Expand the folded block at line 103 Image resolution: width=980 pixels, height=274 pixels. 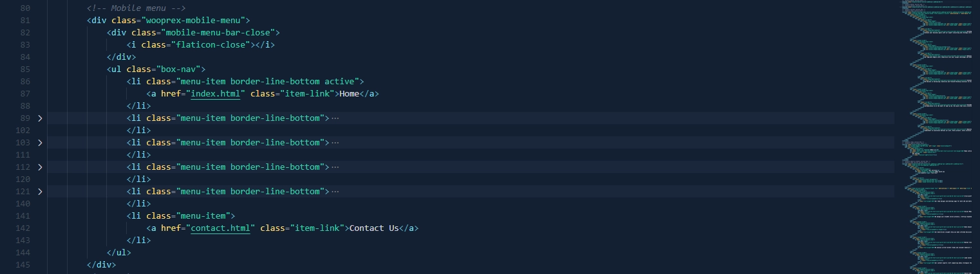40,143
